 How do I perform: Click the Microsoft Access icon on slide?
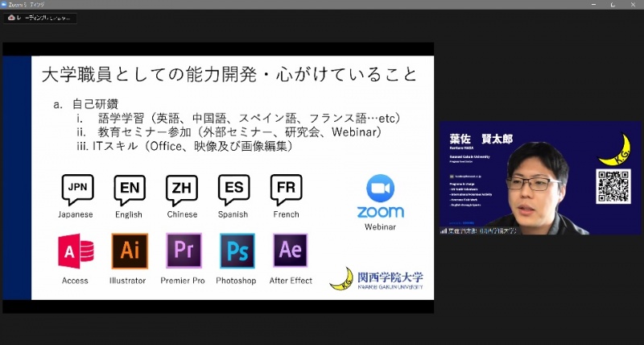click(76, 251)
